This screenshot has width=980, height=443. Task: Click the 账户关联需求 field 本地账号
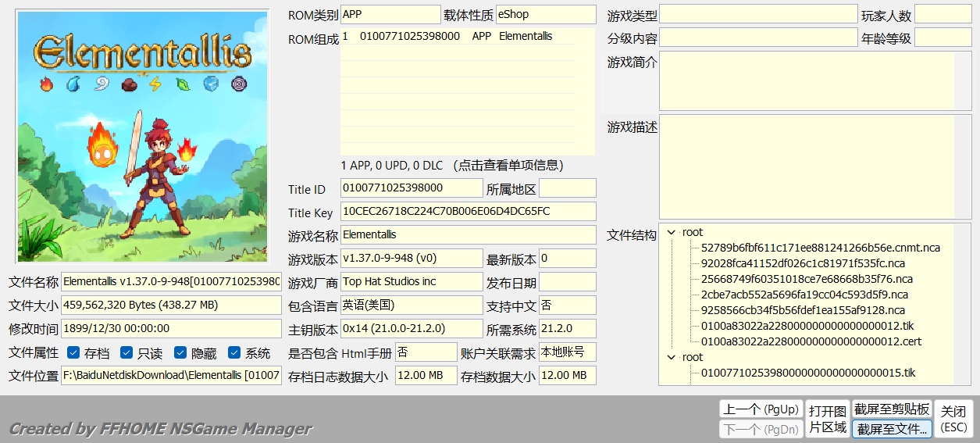pyautogui.click(x=568, y=352)
